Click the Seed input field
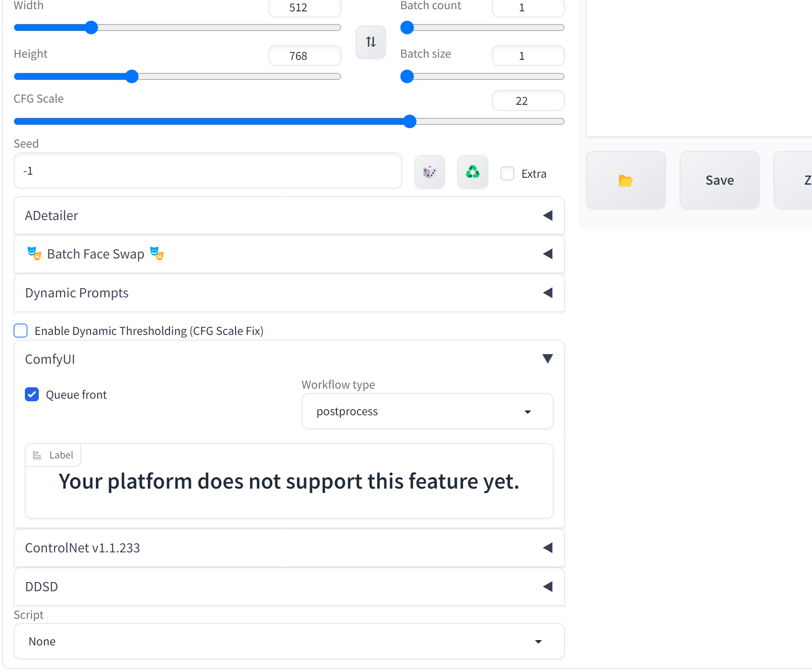Viewport: 812px width, 672px height. [208, 170]
